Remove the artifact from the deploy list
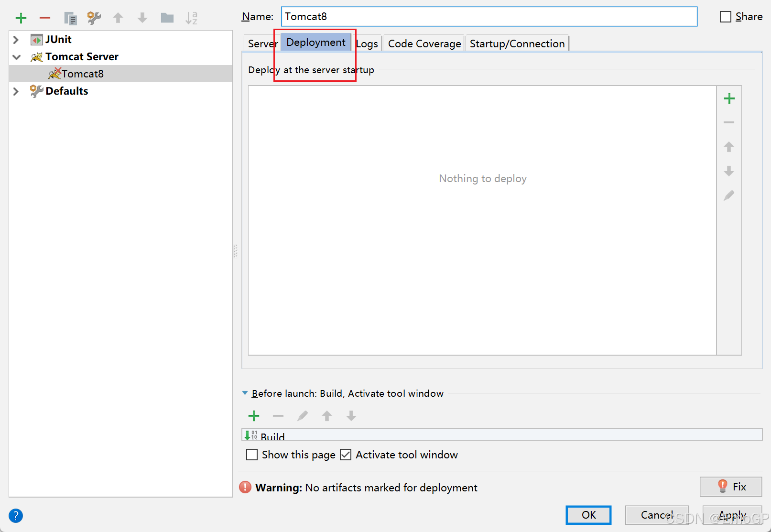The height and width of the screenshot is (532, 771). click(729, 123)
